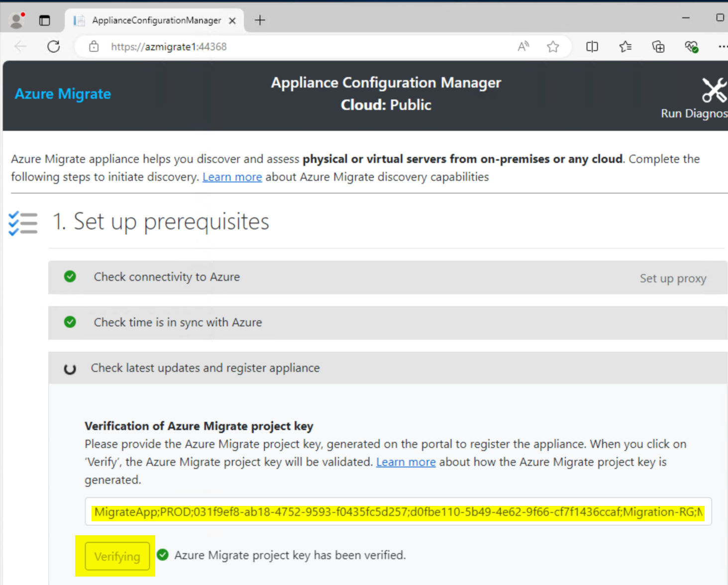
Task: Open Learn more about discovery capabilities
Action: pyautogui.click(x=232, y=177)
